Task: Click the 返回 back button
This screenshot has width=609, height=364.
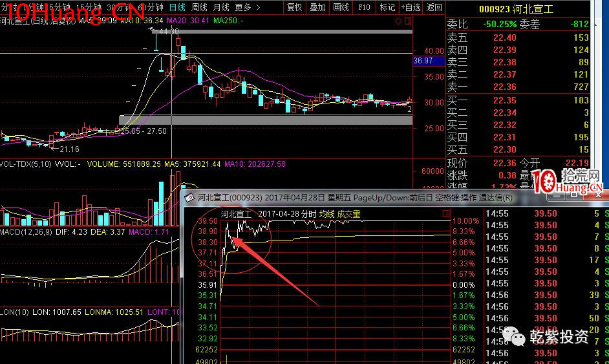Action: [x=434, y=7]
